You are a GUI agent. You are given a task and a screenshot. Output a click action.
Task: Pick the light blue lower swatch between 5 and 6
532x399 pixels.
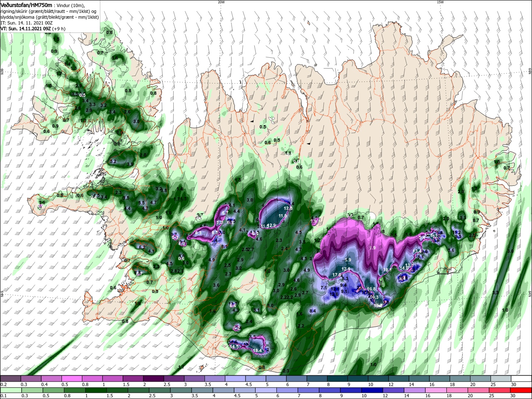[266, 390]
